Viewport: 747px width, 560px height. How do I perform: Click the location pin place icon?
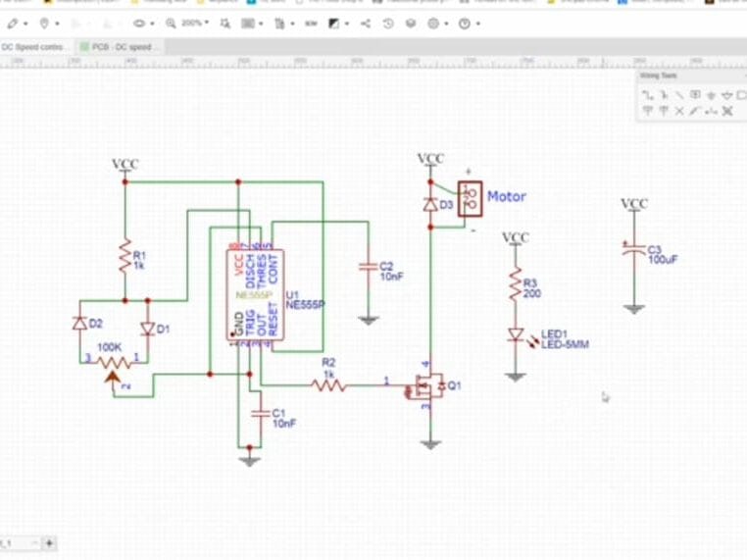pyautogui.click(x=44, y=24)
